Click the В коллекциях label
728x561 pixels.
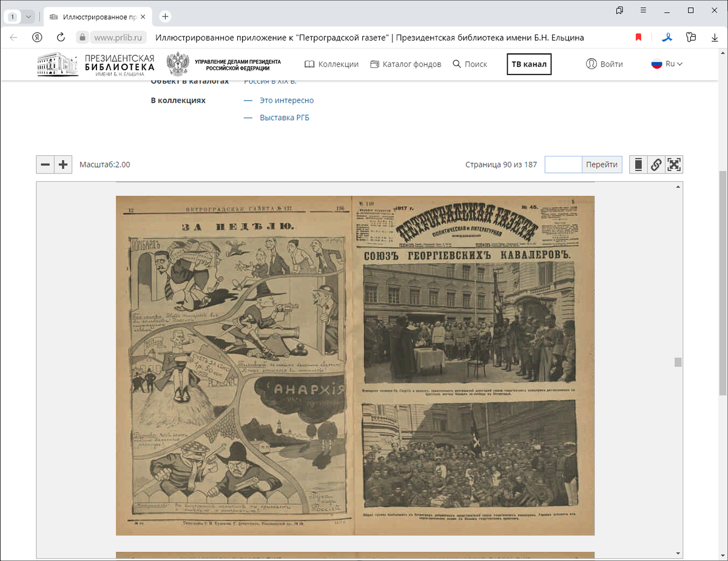click(x=178, y=101)
